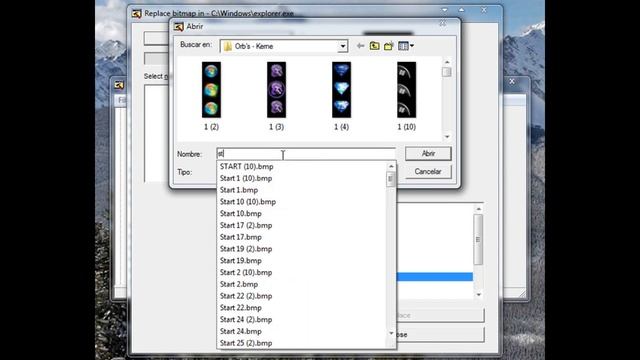Go back using the arrow in Abrir toolbar
The height and width of the screenshot is (360, 640).
point(360,46)
